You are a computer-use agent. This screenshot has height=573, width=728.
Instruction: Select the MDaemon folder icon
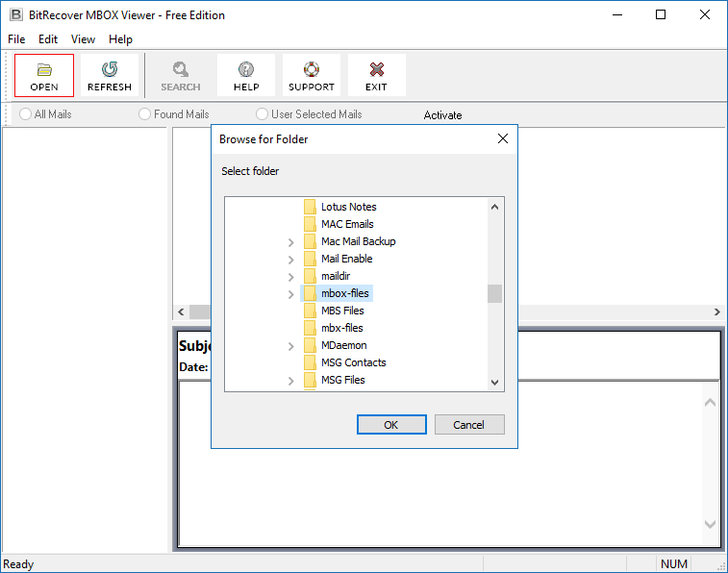pyautogui.click(x=310, y=345)
